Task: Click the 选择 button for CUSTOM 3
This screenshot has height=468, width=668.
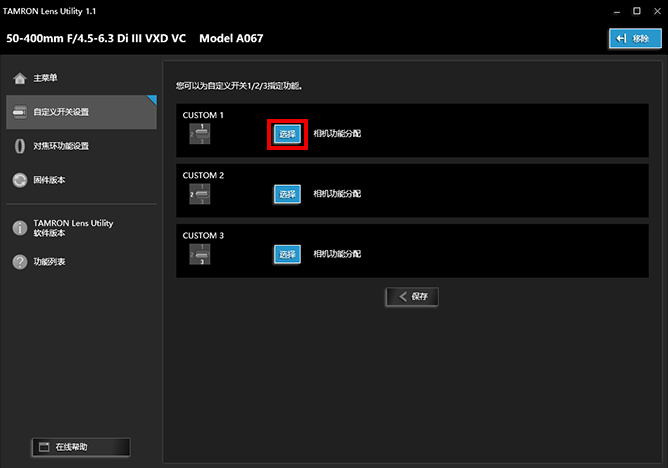Action: click(x=287, y=254)
